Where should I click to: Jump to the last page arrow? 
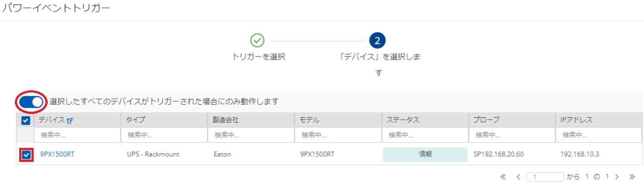[x=632, y=177]
